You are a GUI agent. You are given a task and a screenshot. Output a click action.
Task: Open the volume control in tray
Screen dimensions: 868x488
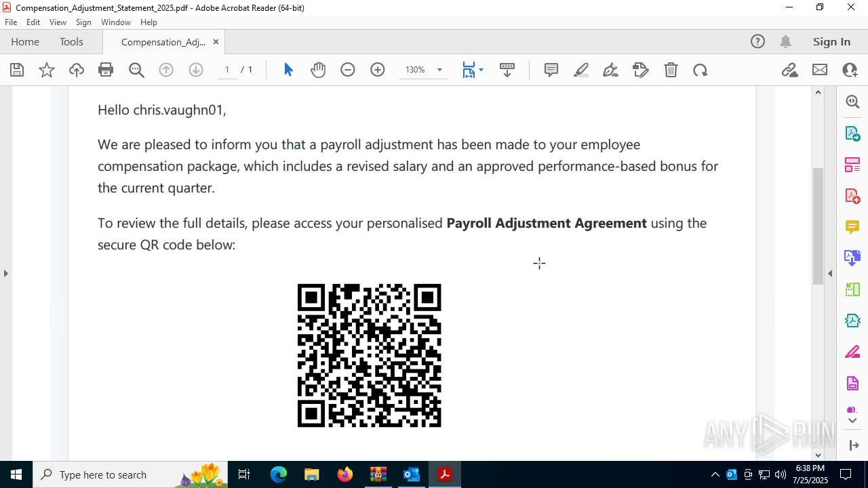780,474
